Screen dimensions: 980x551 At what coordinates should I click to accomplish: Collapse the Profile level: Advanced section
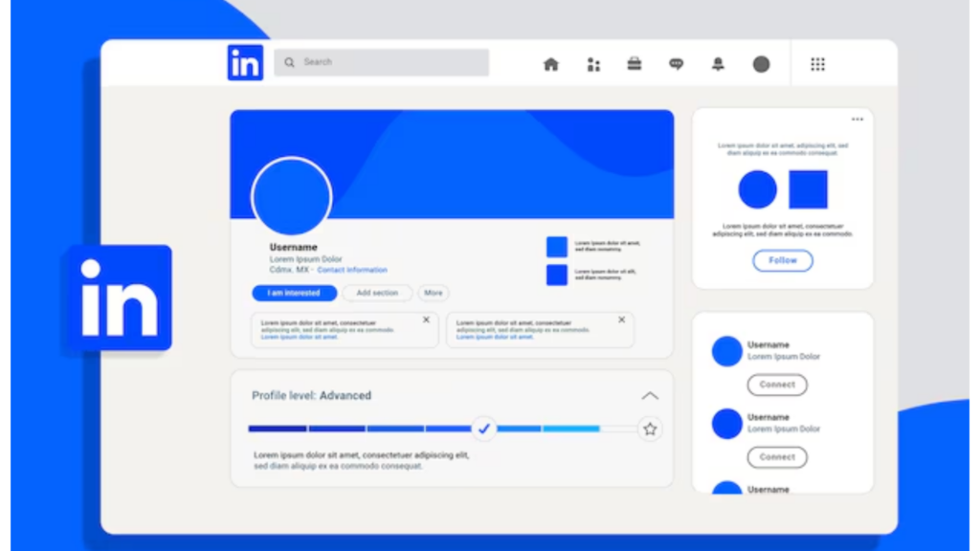[x=650, y=395]
